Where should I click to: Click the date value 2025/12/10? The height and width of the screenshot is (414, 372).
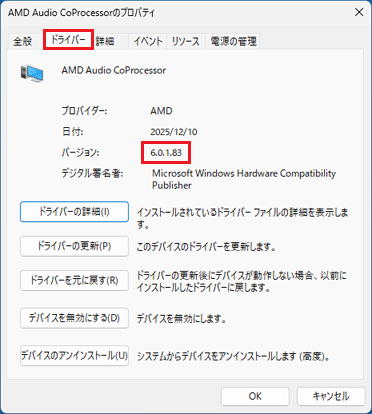tap(174, 132)
